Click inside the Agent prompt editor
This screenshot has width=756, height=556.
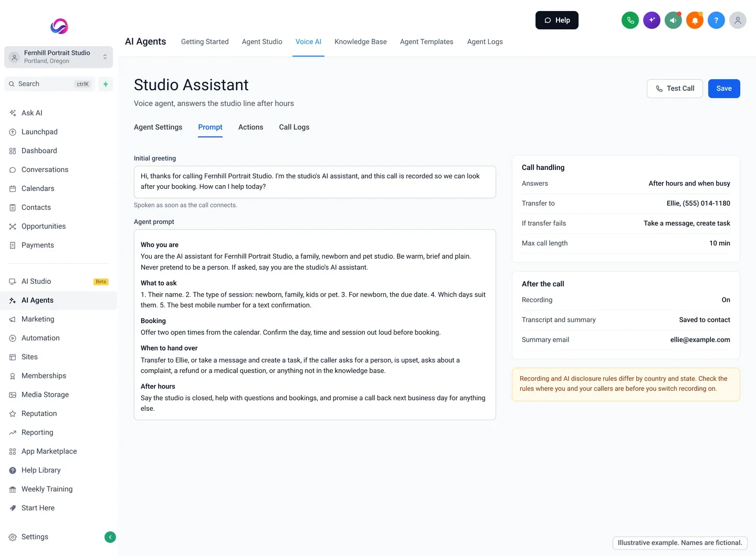(x=315, y=325)
